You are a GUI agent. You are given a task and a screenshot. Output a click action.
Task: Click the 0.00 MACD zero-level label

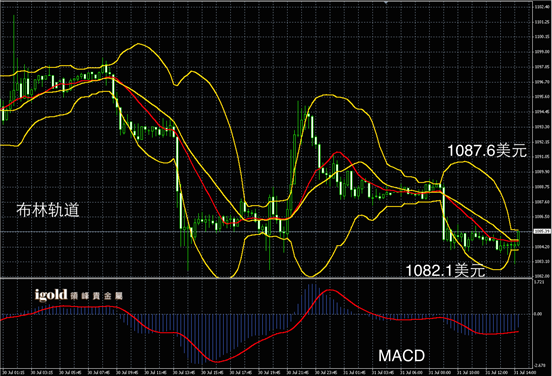tap(538, 314)
